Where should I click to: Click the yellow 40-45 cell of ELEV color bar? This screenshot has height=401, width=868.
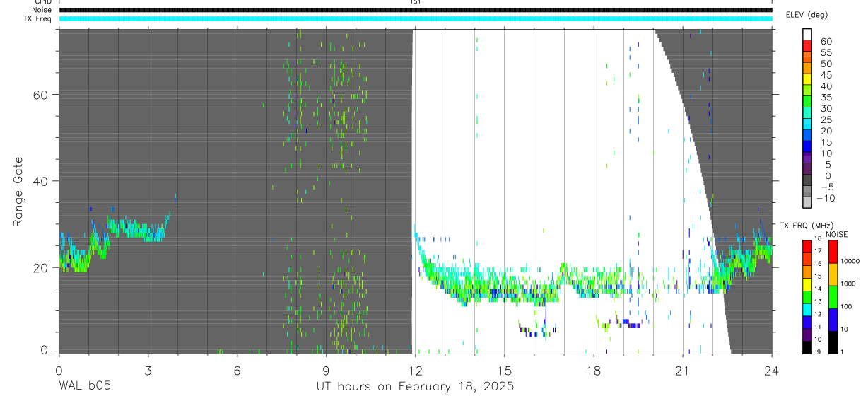pos(807,80)
